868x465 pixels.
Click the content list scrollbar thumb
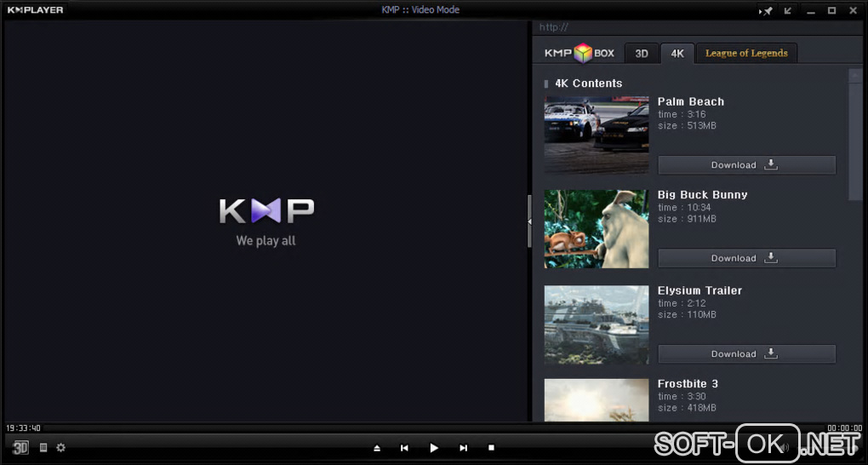click(854, 141)
